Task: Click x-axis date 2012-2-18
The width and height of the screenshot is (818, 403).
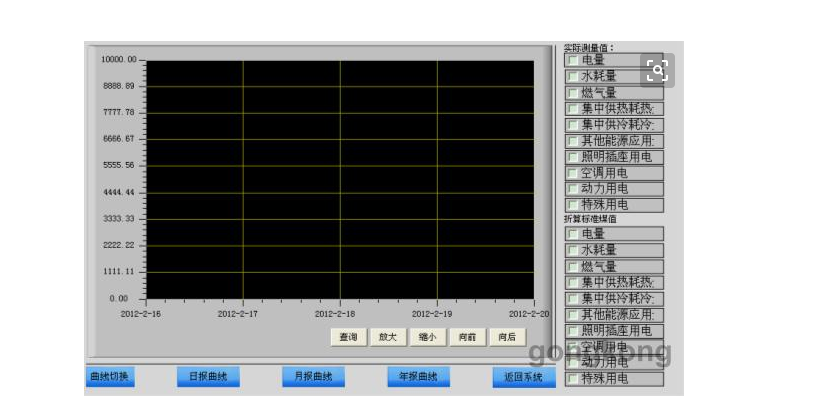Action: click(x=335, y=314)
